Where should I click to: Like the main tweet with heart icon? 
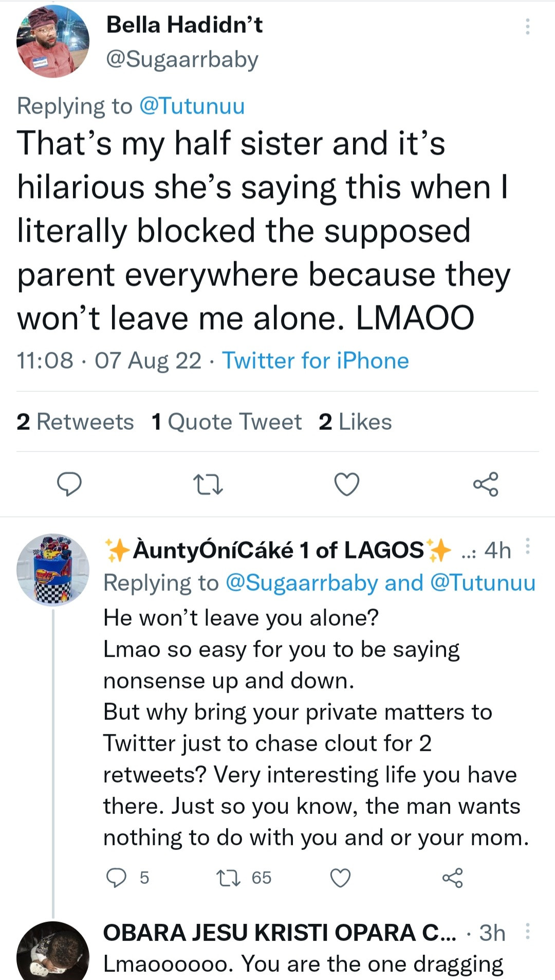347,484
